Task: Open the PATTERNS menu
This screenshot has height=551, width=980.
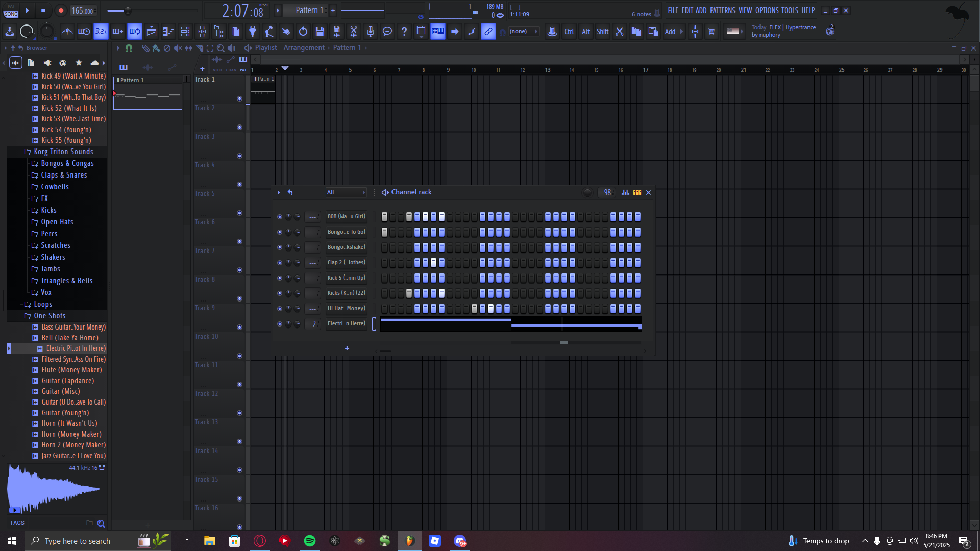Action: pyautogui.click(x=722, y=10)
